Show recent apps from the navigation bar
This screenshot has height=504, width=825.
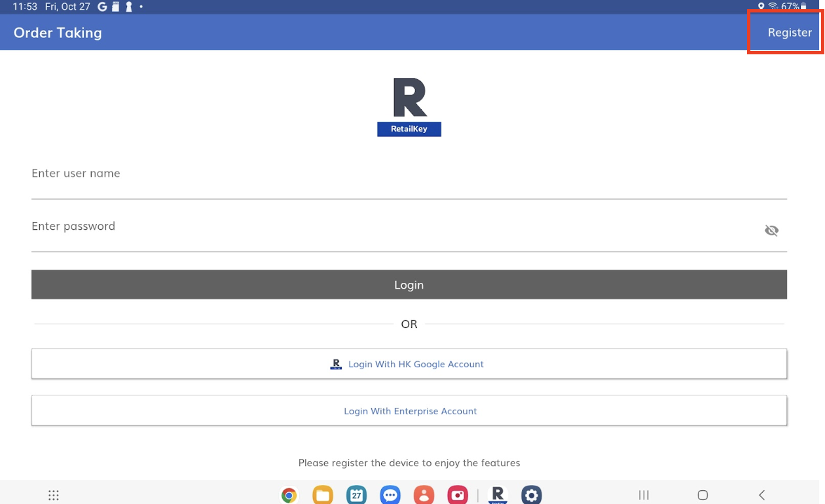point(644,495)
